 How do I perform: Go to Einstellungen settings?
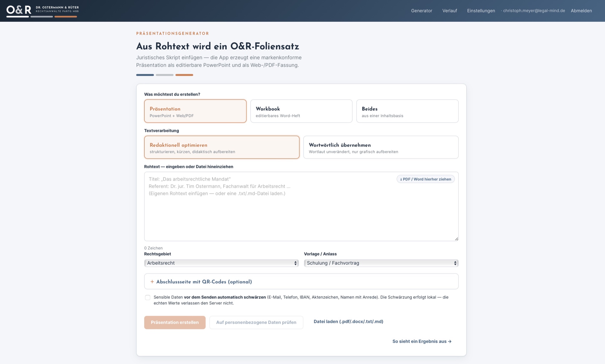(x=481, y=11)
